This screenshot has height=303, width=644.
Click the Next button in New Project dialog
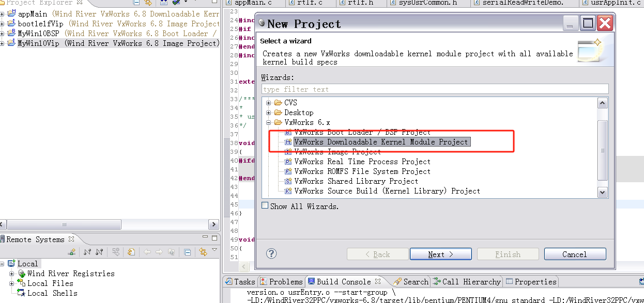[440, 254]
